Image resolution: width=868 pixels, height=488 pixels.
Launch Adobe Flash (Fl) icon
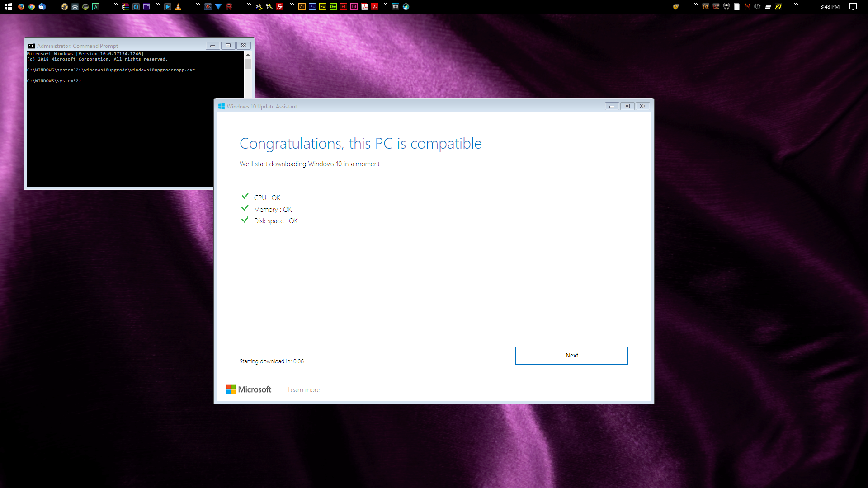click(x=344, y=7)
